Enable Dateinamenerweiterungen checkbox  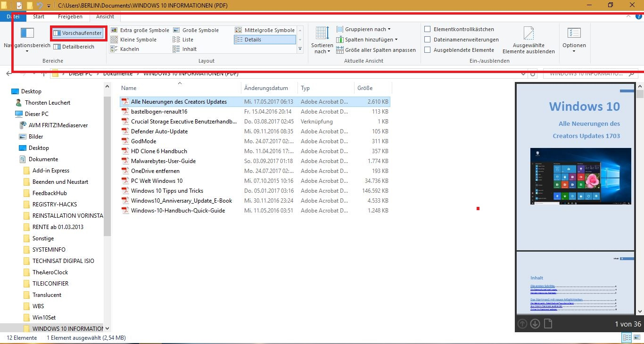tap(428, 40)
